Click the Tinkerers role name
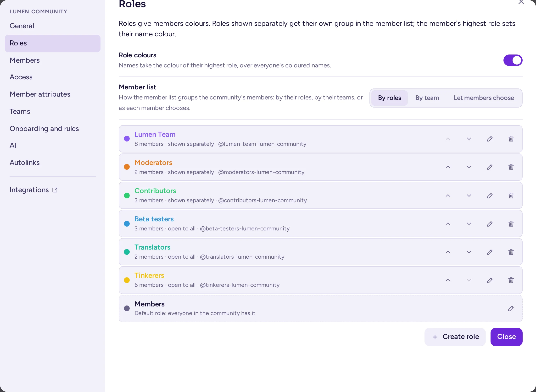 [x=149, y=276]
